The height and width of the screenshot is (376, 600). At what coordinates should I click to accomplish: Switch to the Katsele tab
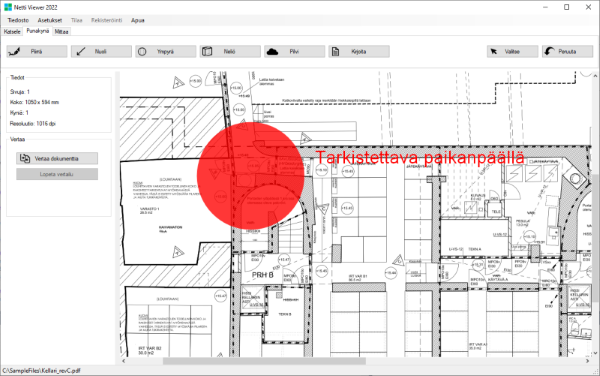click(x=12, y=32)
